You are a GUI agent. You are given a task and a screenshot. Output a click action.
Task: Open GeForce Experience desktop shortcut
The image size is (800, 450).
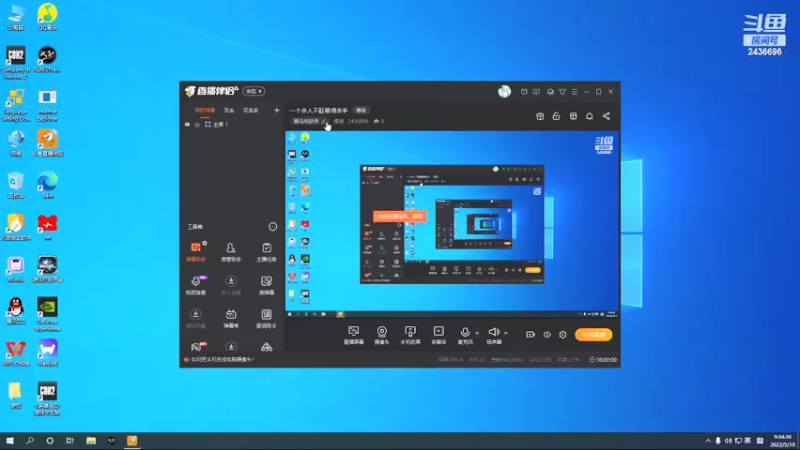click(x=47, y=314)
